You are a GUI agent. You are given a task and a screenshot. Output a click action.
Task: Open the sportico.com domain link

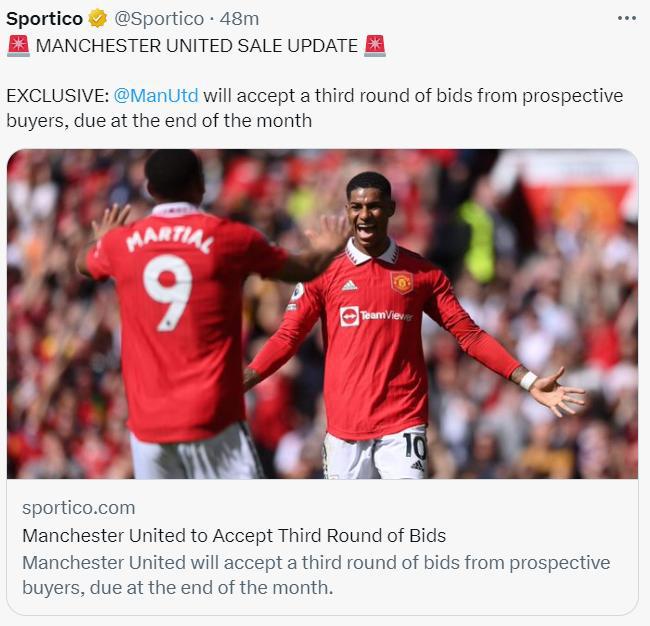(x=79, y=508)
